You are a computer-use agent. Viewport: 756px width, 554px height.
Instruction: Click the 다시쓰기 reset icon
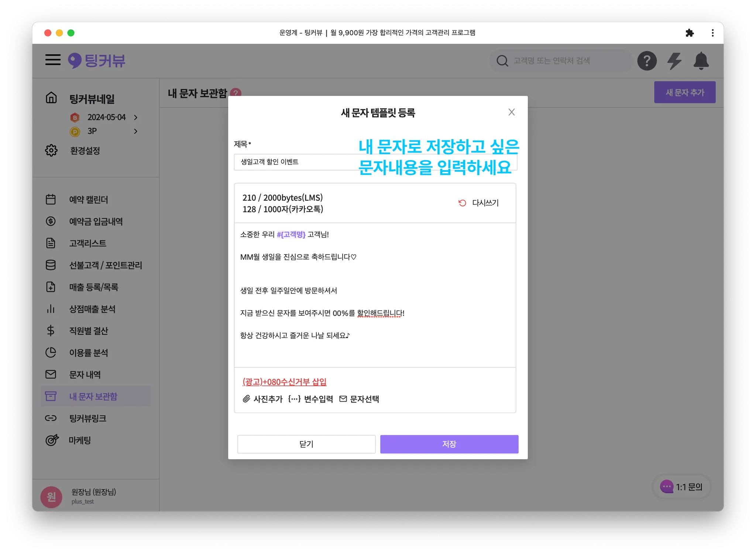pos(462,203)
